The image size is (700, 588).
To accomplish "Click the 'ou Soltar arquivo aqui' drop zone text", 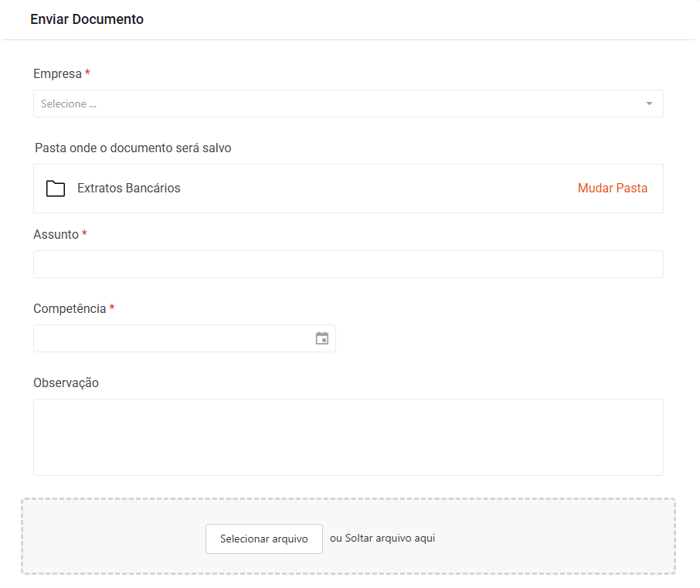I will [x=382, y=539].
